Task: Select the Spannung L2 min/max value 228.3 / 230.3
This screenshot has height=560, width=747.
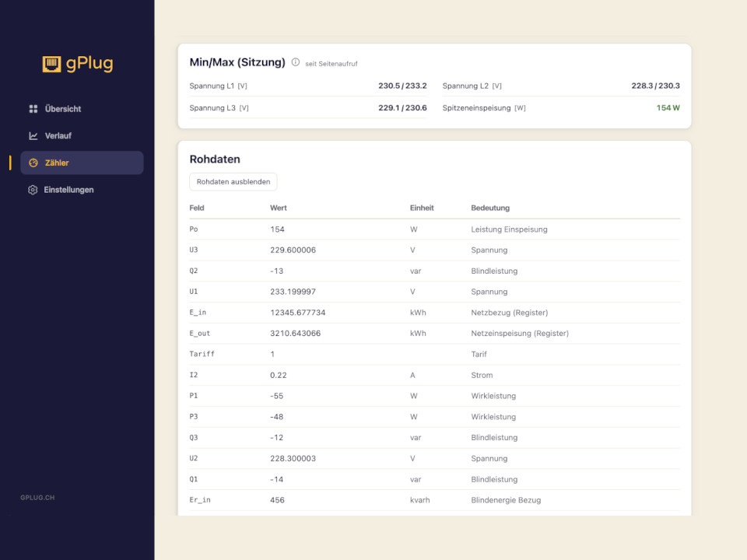Action: point(655,86)
